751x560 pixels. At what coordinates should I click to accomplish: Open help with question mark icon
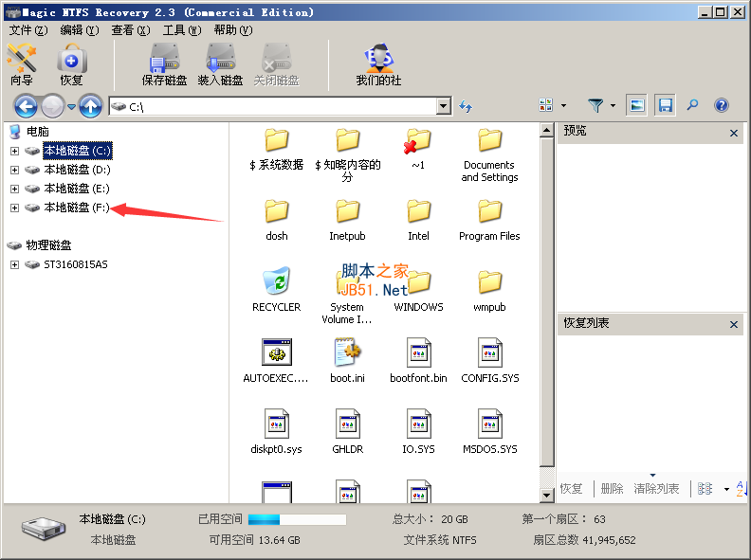[x=722, y=105]
